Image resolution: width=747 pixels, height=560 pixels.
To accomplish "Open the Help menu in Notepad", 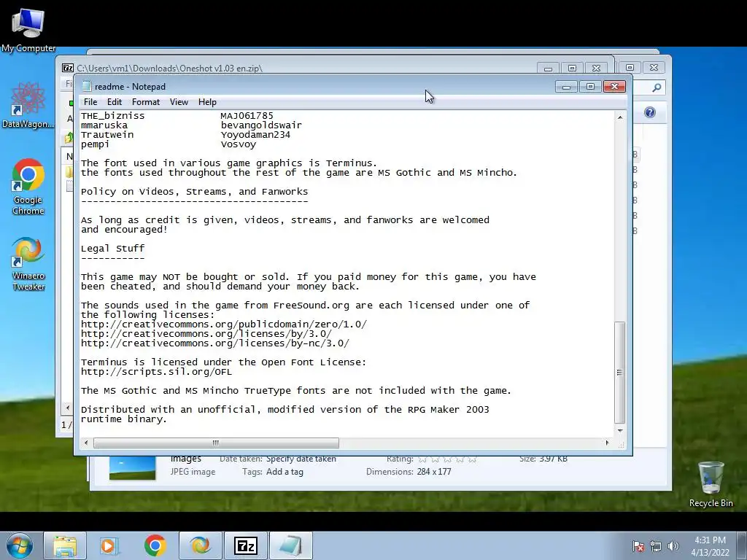I will coord(207,102).
